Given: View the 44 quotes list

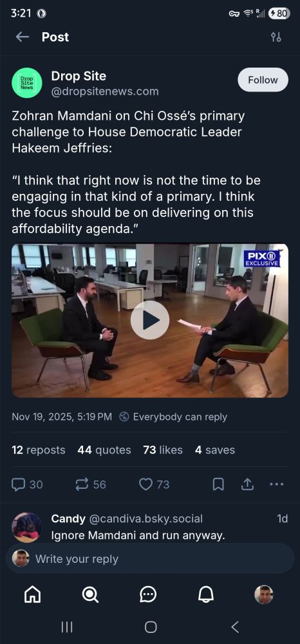Looking at the screenshot, I should point(104,450).
